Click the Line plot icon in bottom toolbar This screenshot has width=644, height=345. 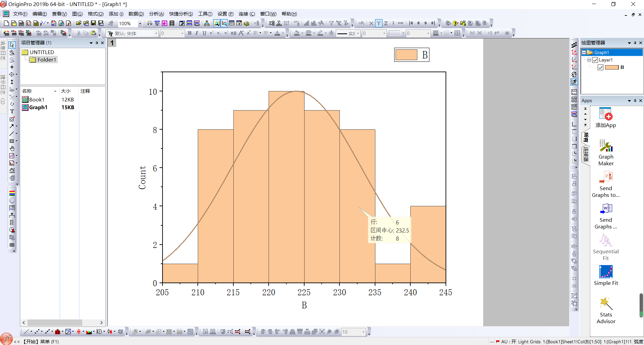click(27, 332)
